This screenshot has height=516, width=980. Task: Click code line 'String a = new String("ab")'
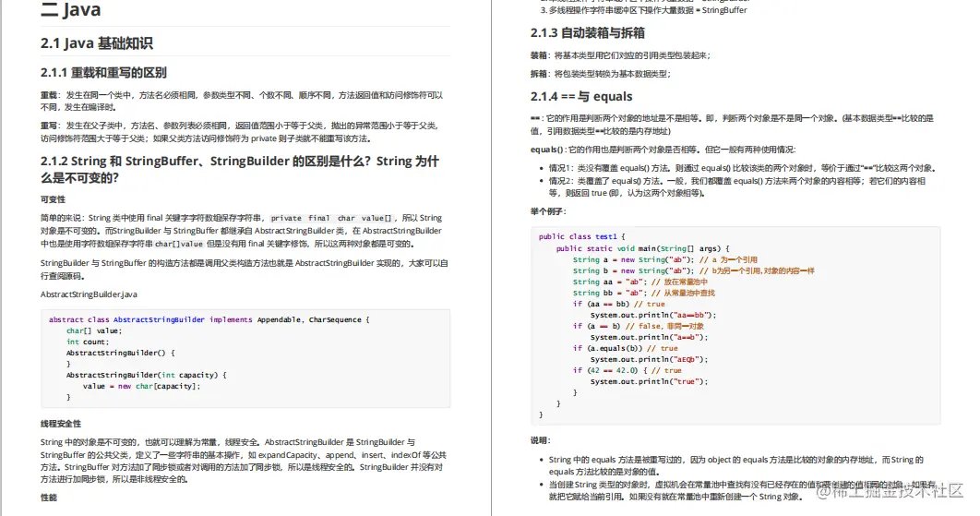(665, 259)
